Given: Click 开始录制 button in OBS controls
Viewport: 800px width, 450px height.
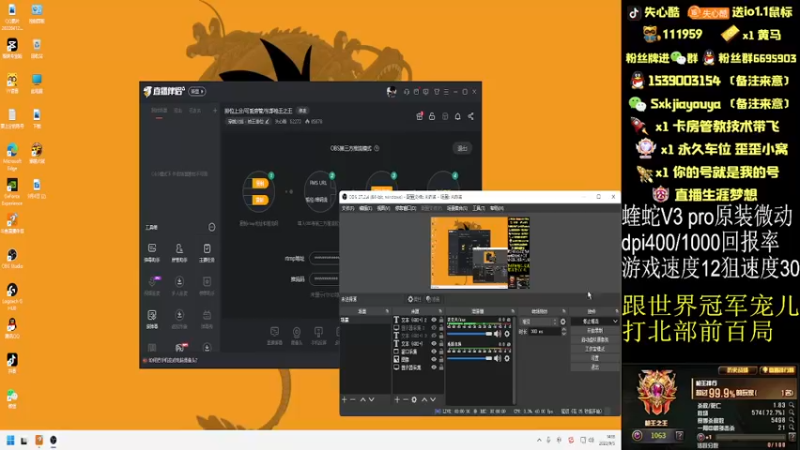Looking at the screenshot, I should [x=594, y=331].
